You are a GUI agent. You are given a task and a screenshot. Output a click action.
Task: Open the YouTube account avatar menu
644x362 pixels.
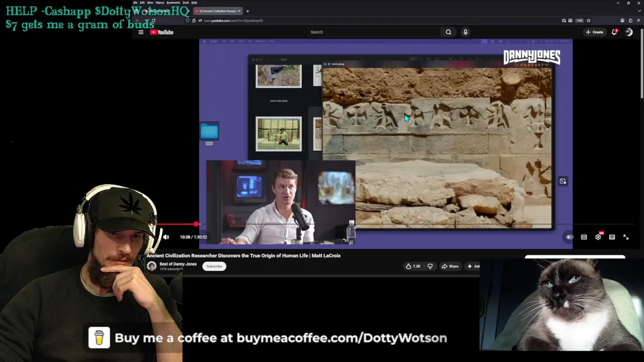(629, 32)
